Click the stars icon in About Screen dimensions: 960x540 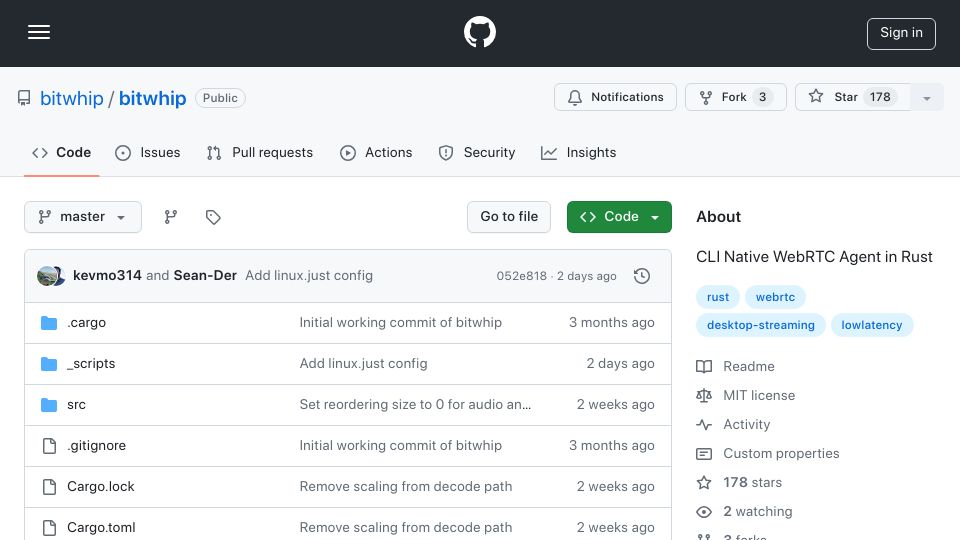[704, 482]
